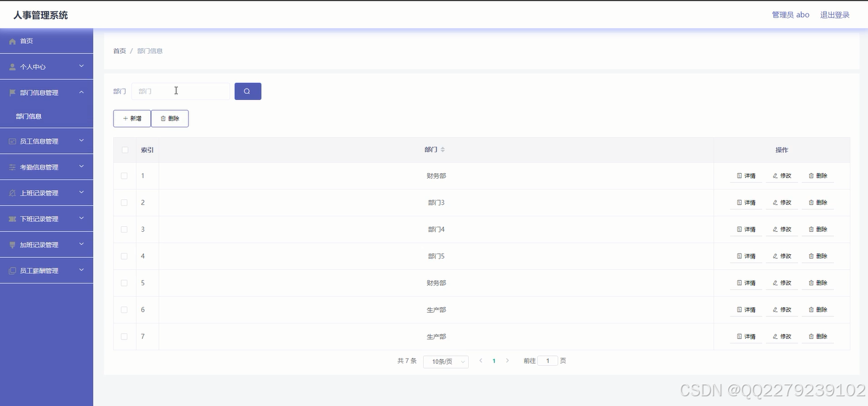The width and height of the screenshot is (868, 406).
Task: Click the user icon for 个人中心
Action: click(x=12, y=66)
